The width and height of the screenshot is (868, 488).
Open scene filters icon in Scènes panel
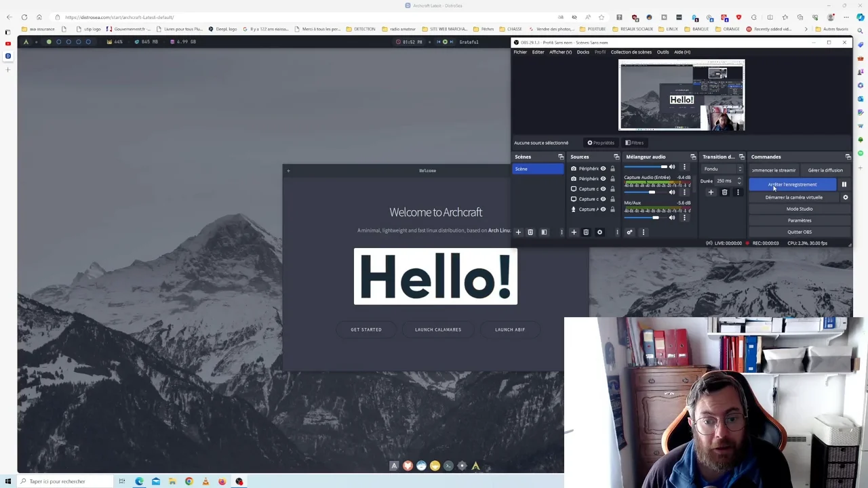tap(544, 232)
